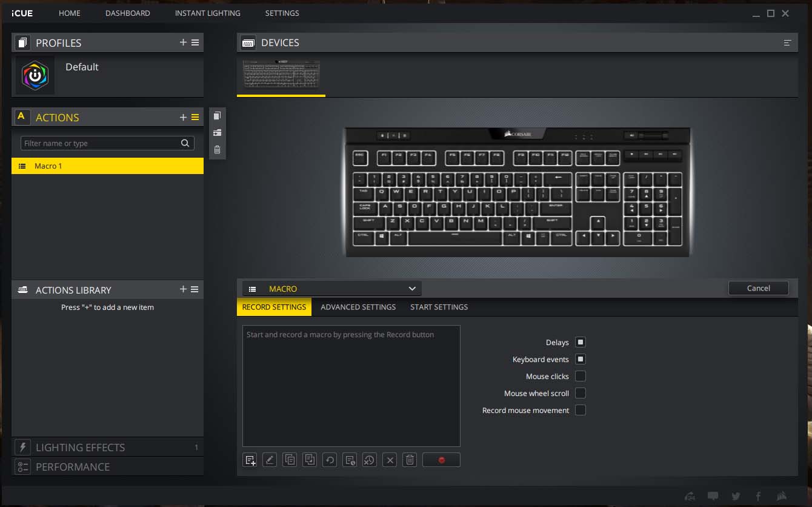Click the undo arrow icon in macro toolbar

point(330,460)
